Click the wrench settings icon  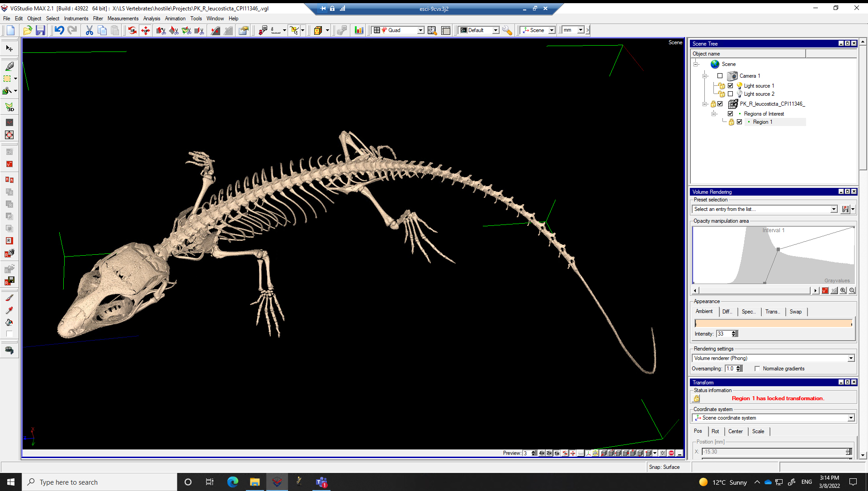507,30
